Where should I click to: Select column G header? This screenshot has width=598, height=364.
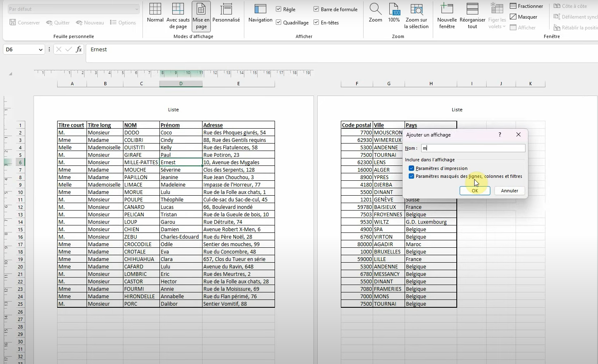(389, 84)
